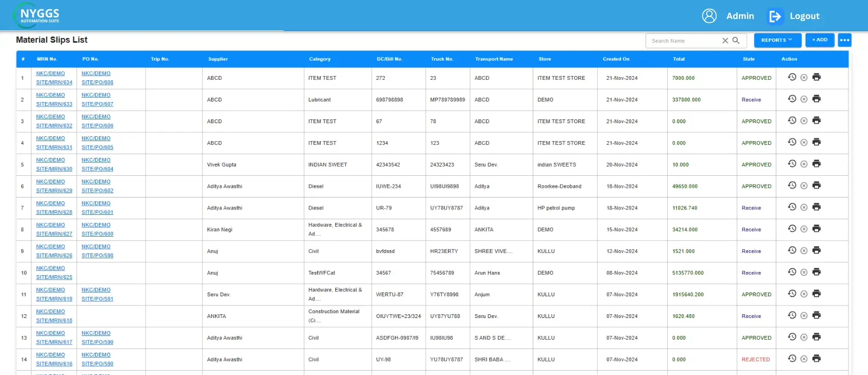The height and width of the screenshot is (375, 868).
Task: Show history for MRN/629 Diesel slip
Action: point(792,186)
